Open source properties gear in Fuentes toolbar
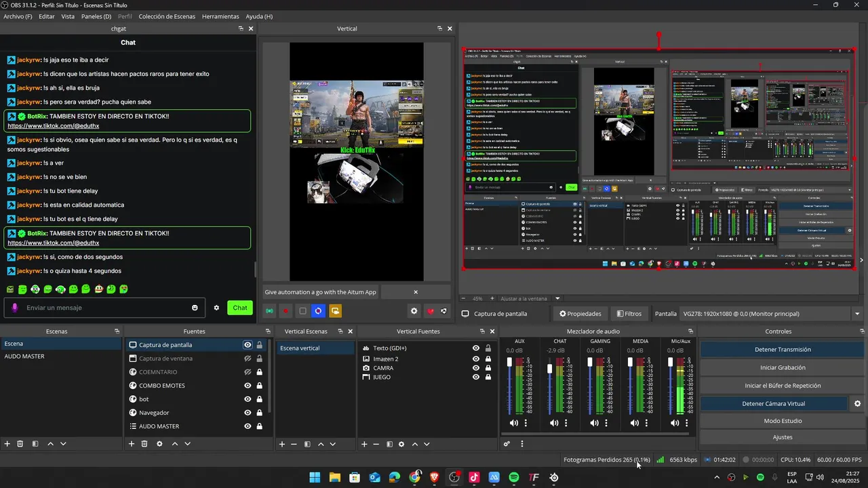This screenshot has width=868, height=488. click(x=159, y=444)
